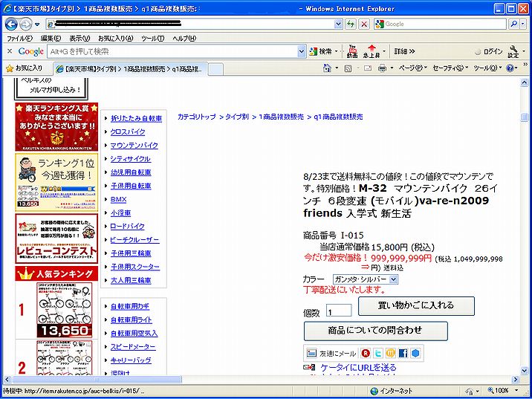Screen dimensions: 532x399
Task: Stop page loading with the red X icon
Action: tap(364, 24)
